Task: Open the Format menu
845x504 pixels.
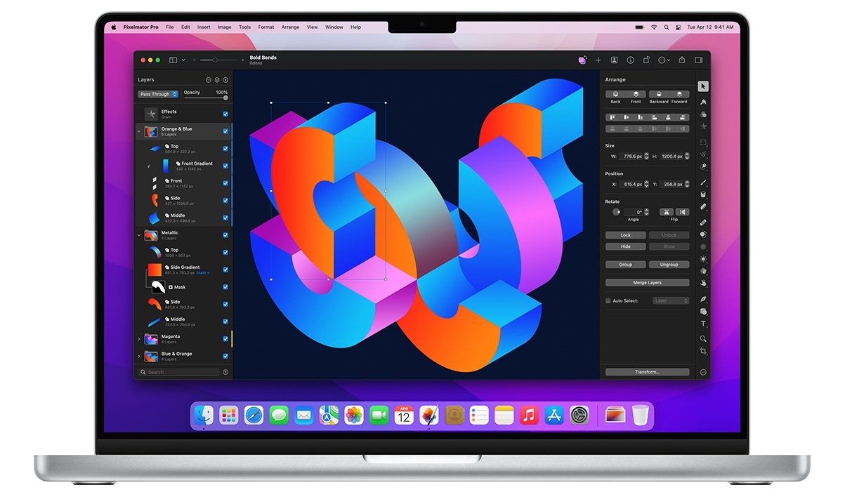Action: coord(266,27)
